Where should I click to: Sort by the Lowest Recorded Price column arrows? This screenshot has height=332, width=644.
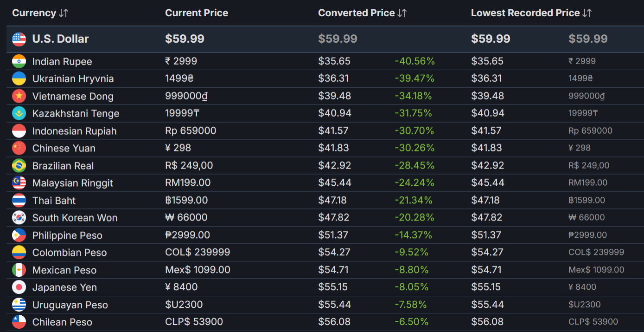pyautogui.click(x=587, y=13)
